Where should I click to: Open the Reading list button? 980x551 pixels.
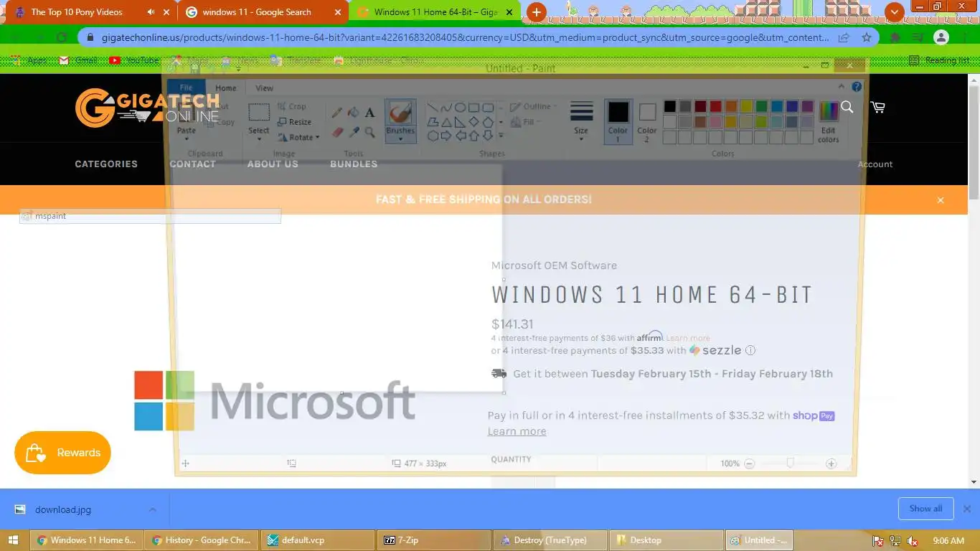coord(939,60)
